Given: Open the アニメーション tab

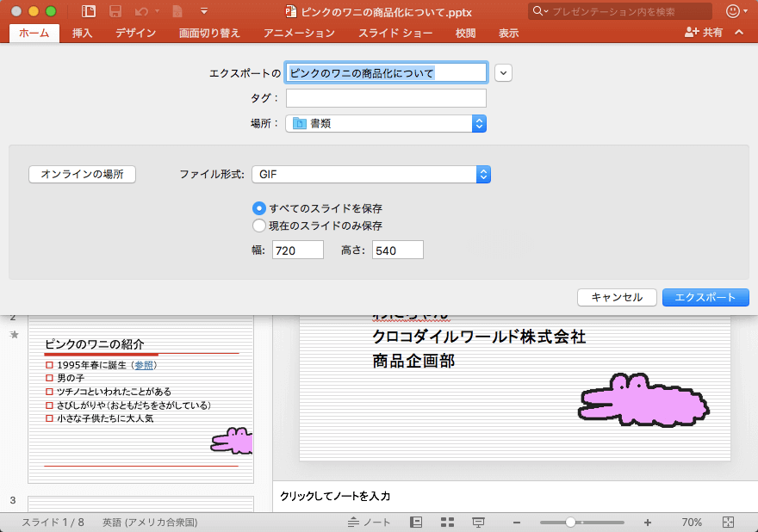Looking at the screenshot, I should pyautogui.click(x=299, y=33).
